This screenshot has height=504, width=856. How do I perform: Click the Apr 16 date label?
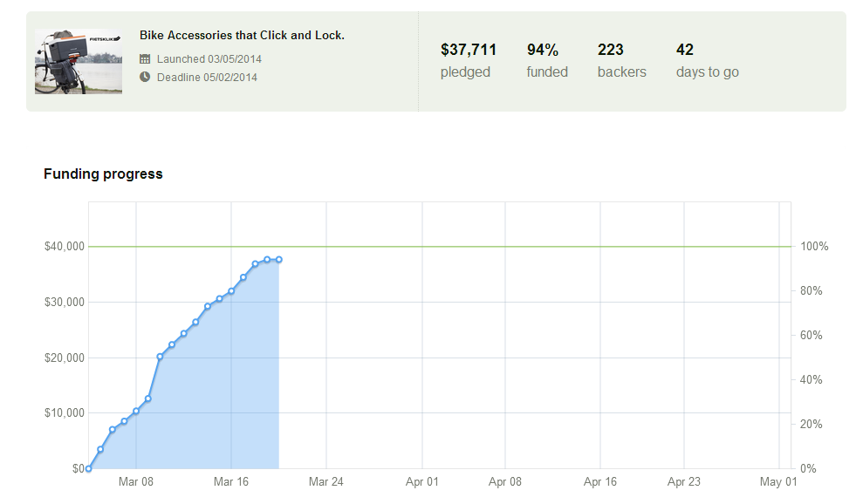(600, 481)
